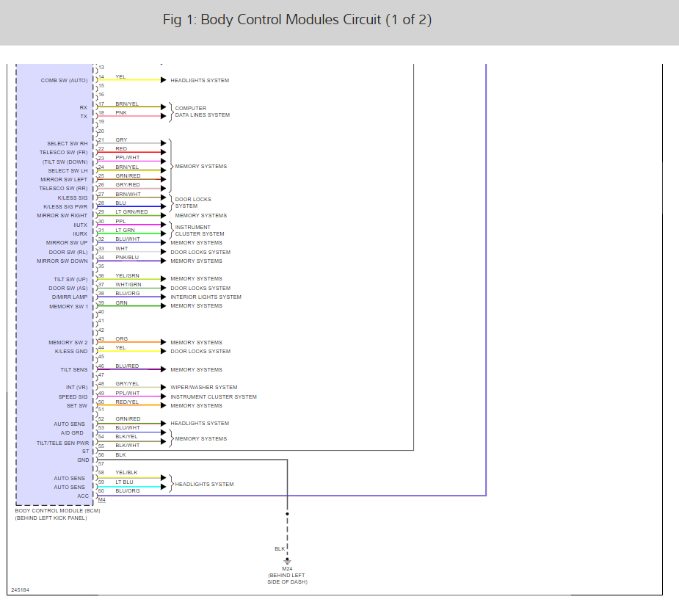Click the RX terminal label
This screenshot has height=616, width=679.
coord(83,108)
